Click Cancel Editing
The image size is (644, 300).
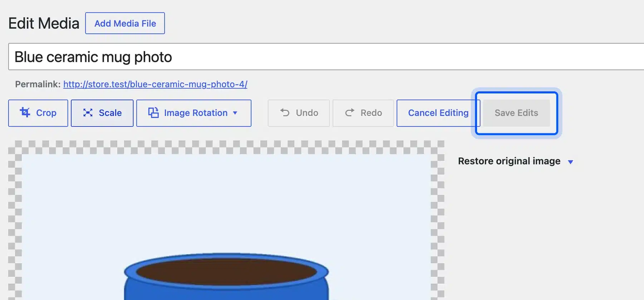[438, 113]
